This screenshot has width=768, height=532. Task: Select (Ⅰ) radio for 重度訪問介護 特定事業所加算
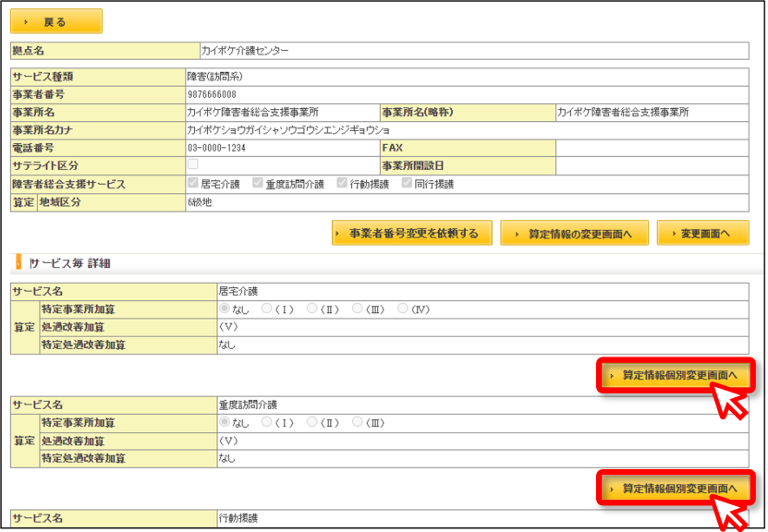coord(266,421)
